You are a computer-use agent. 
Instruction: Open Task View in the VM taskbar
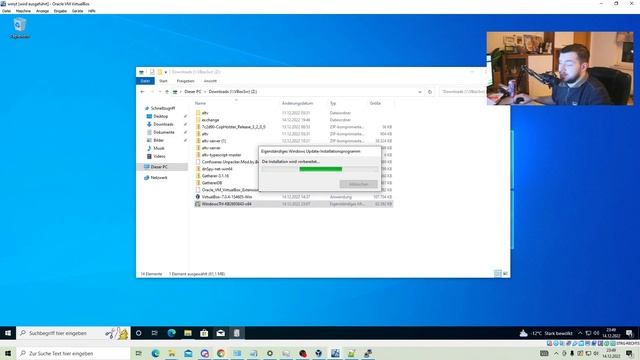click(155, 333)
